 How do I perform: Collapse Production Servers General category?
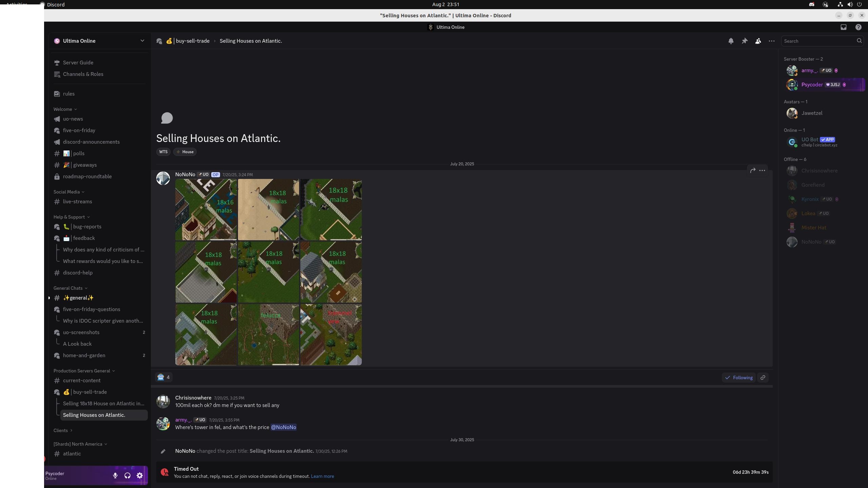[84, 371]
